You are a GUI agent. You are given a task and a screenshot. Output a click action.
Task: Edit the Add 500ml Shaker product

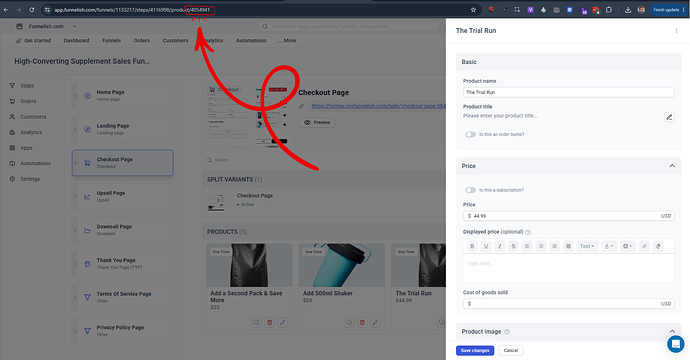click(375, 323)
